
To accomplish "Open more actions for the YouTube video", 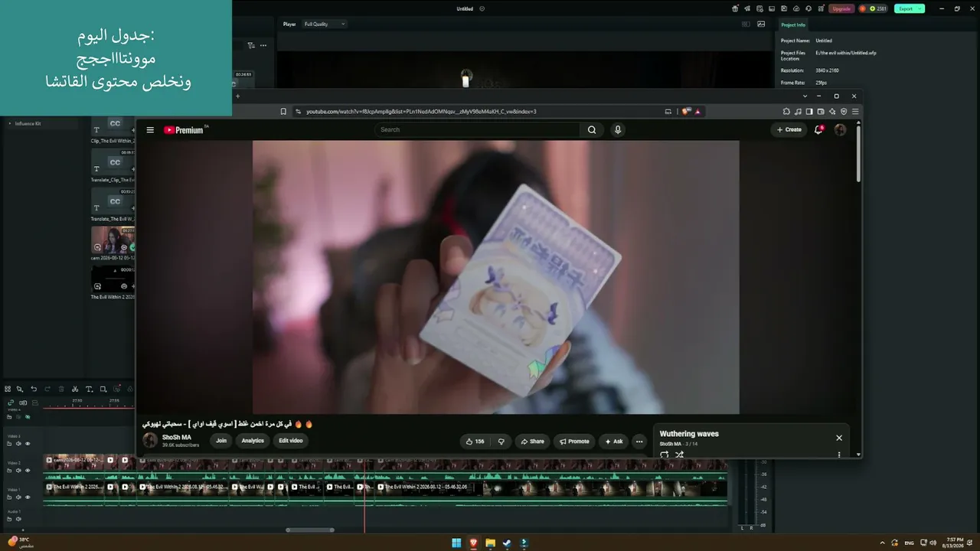I will 639,442.
